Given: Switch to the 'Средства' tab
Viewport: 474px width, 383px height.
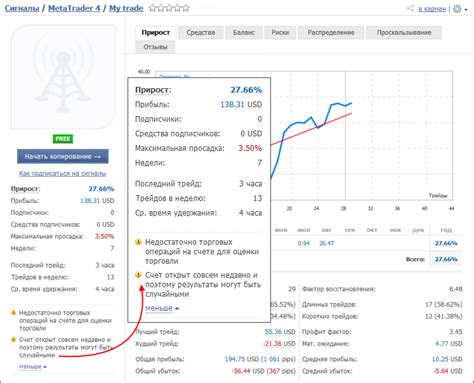Looking at the screenshot, I should coord(201,33).
